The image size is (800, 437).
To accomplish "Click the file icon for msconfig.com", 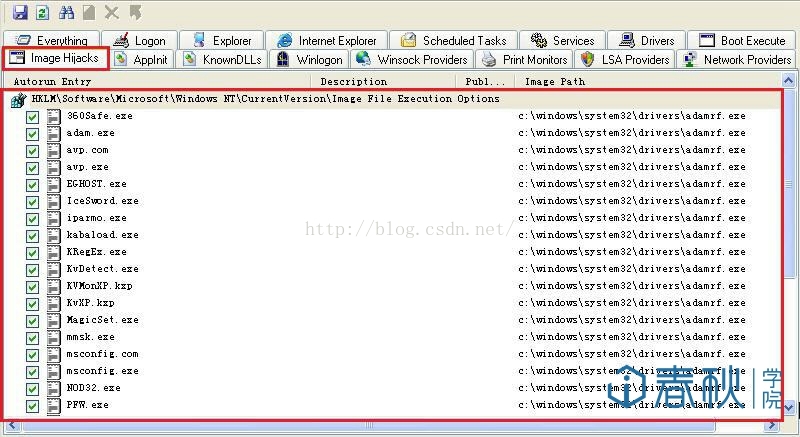I will point(54,355).
